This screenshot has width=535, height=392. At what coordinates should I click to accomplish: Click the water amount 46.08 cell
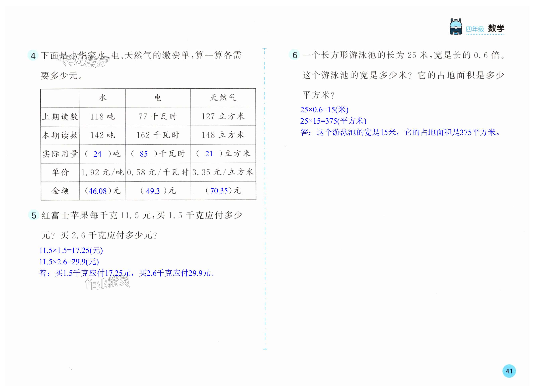98,191
